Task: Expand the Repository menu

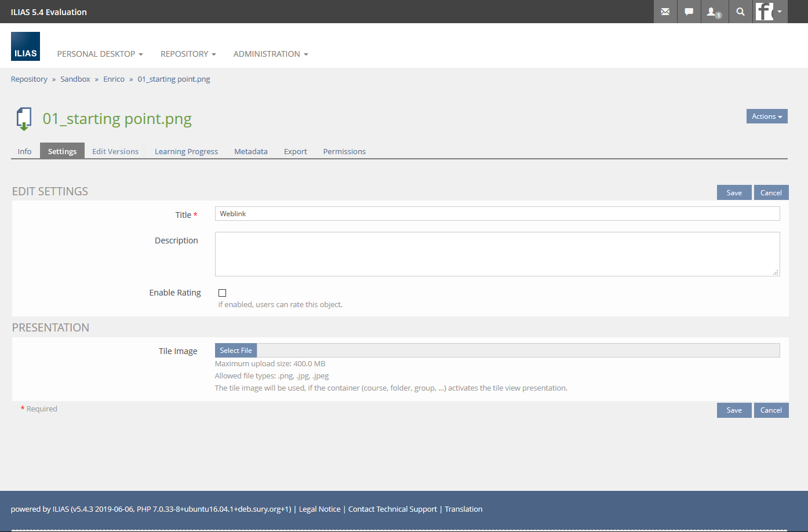Action: (188, 54)
